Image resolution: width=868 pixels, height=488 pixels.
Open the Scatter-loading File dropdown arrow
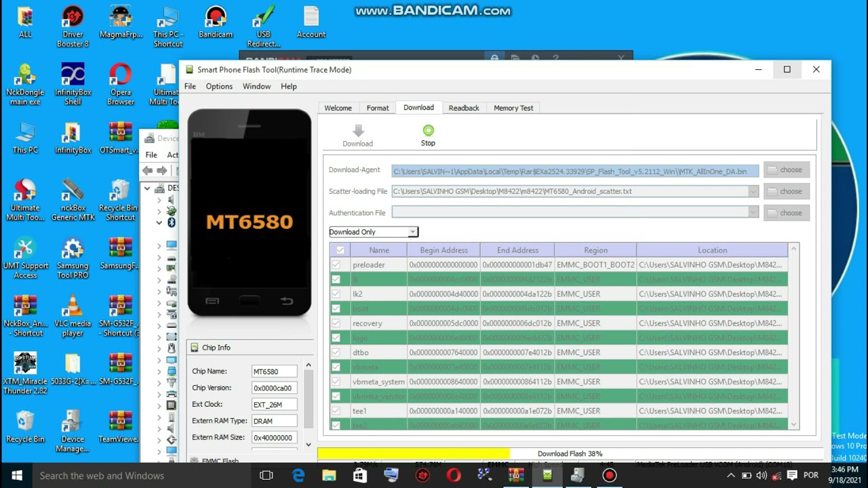tap(753, 191)
